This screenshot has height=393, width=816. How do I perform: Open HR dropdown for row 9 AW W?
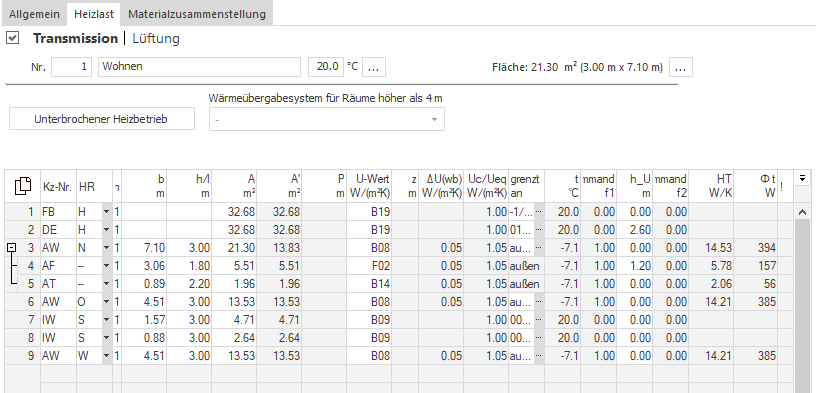[x=107, y=356]
